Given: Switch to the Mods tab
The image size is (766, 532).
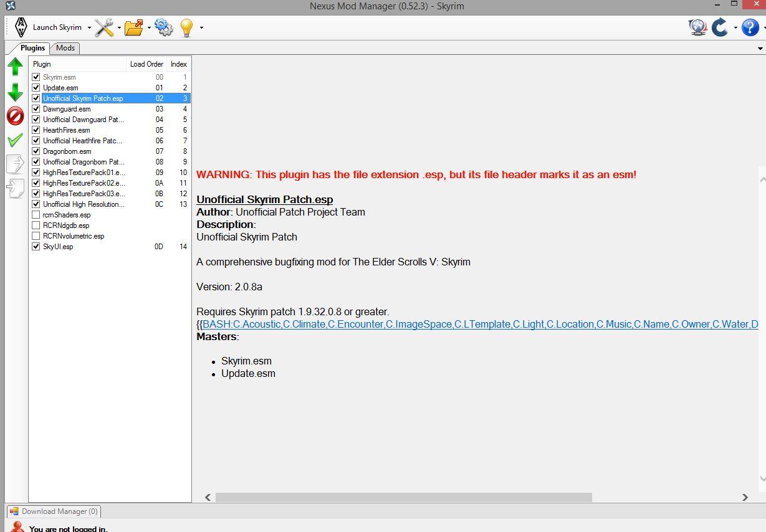Looking at the screenshot, I should pos(65,48).
